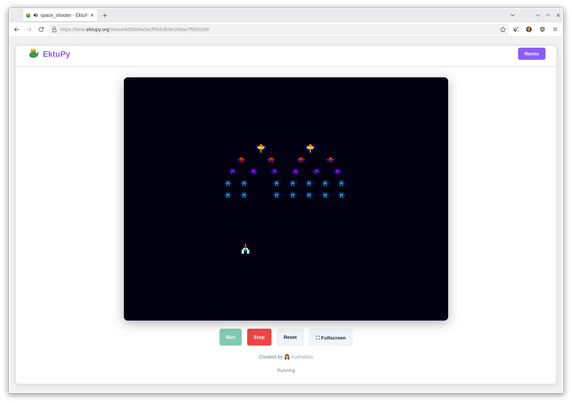Reload the page
The height and width of the screenshot is (403, 572).
pyautogui.click(x=41, y=30)
